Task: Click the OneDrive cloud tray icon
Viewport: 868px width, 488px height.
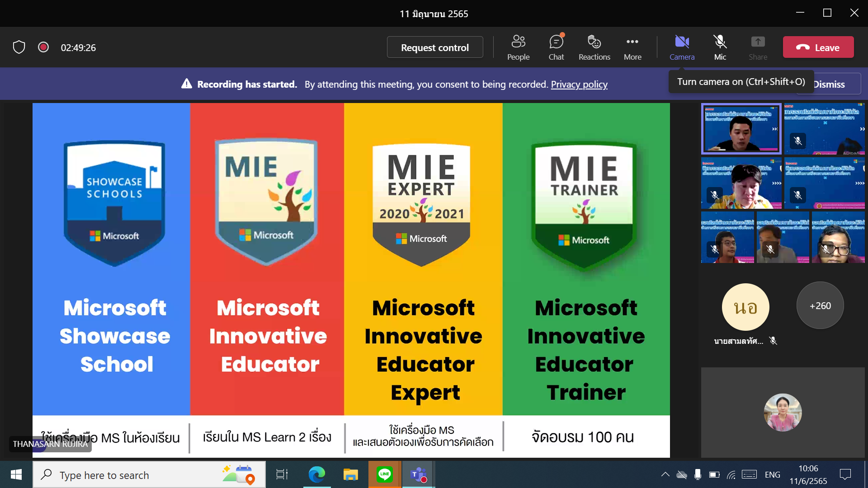Action: click(681, 474)
